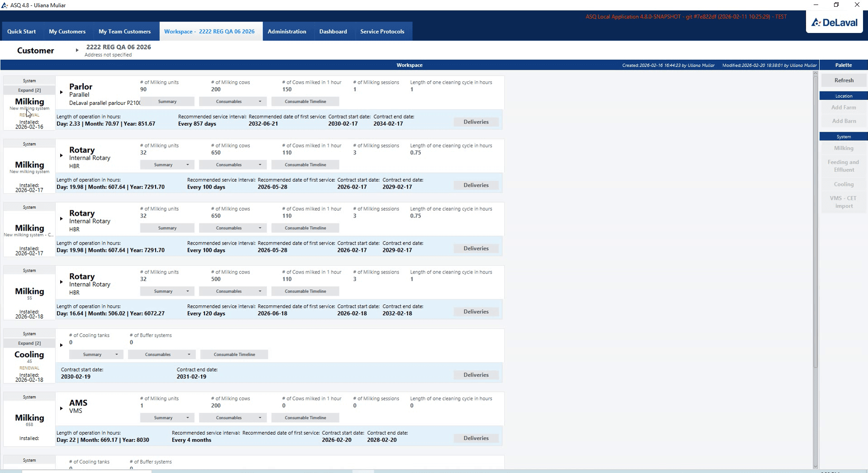Click Expand [2] on Cooling system
868x473 pixels.
pos(29,343)
